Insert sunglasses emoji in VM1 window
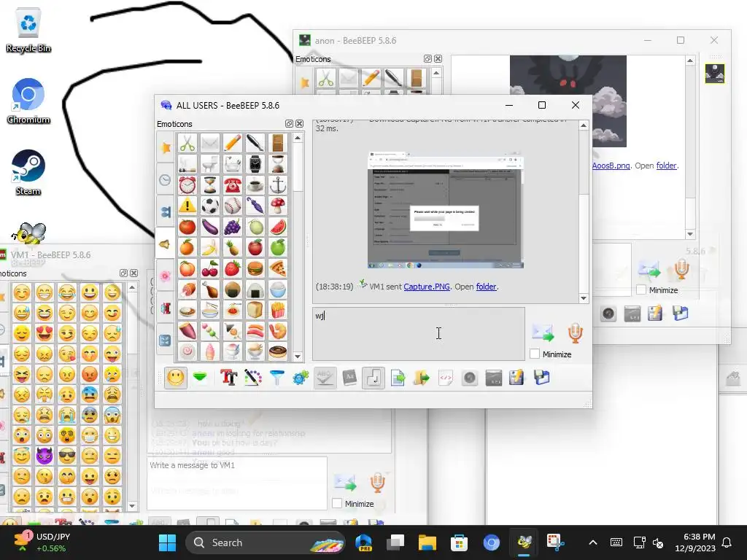Viewport: 747px width, 560px height. tap(67, 456)
